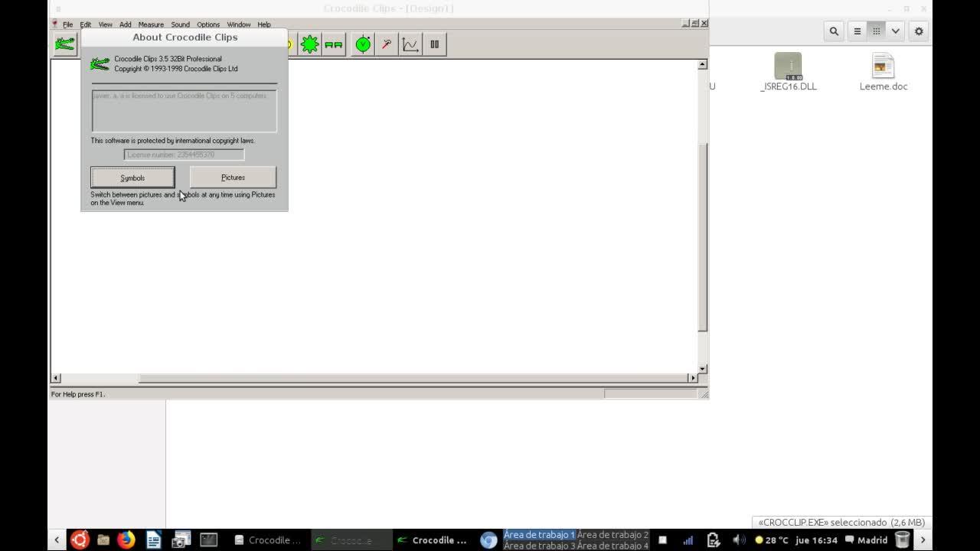Open the document editor taskbar icon
980x551 pixels.
tap(154, 540)
